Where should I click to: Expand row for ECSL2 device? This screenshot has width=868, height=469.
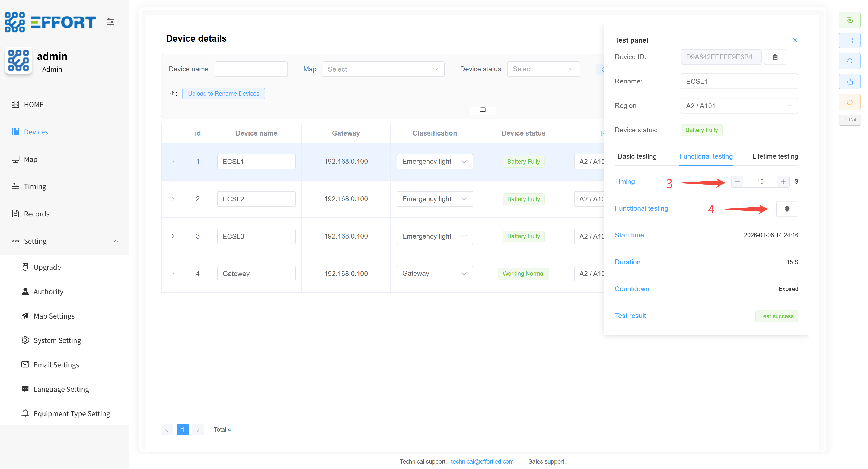(x=173, y=199)
